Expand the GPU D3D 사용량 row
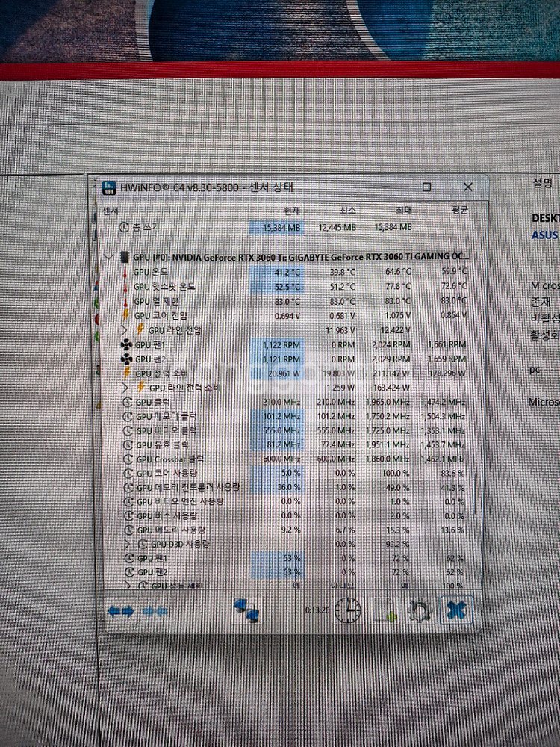 click(127, 544)
